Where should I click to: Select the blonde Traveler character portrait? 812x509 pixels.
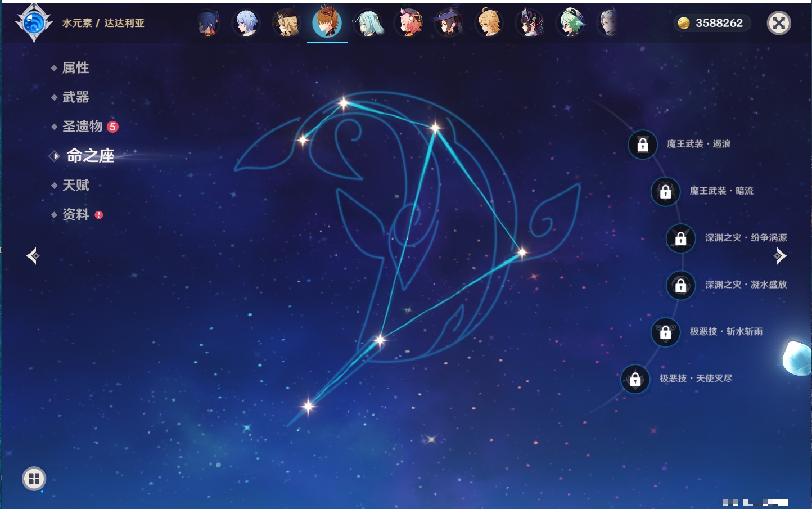pyautogui.click(x=489, y=23)
